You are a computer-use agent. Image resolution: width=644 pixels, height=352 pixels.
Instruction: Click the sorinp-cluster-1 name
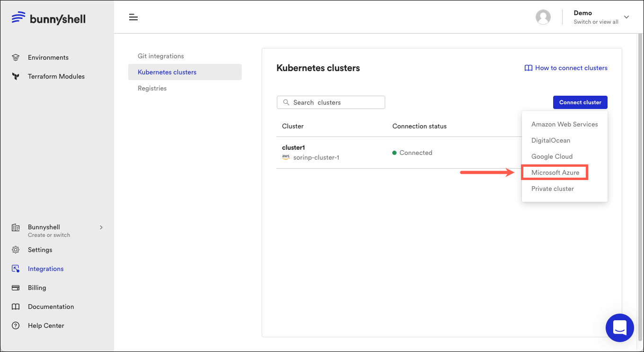click(x=316, y=157)
